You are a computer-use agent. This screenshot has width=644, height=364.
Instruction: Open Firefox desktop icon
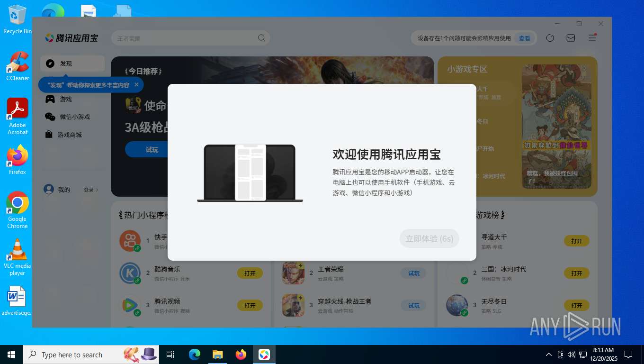[x=18, y=160]
